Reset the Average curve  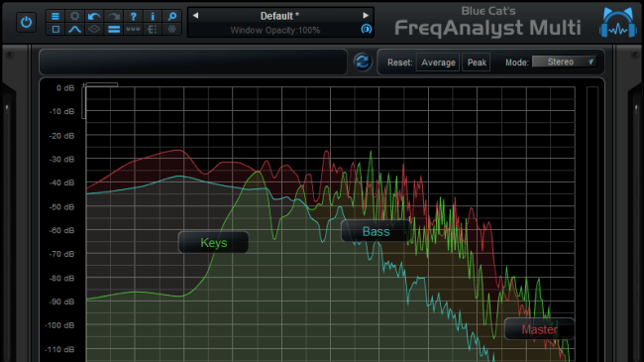coord(438,62)
